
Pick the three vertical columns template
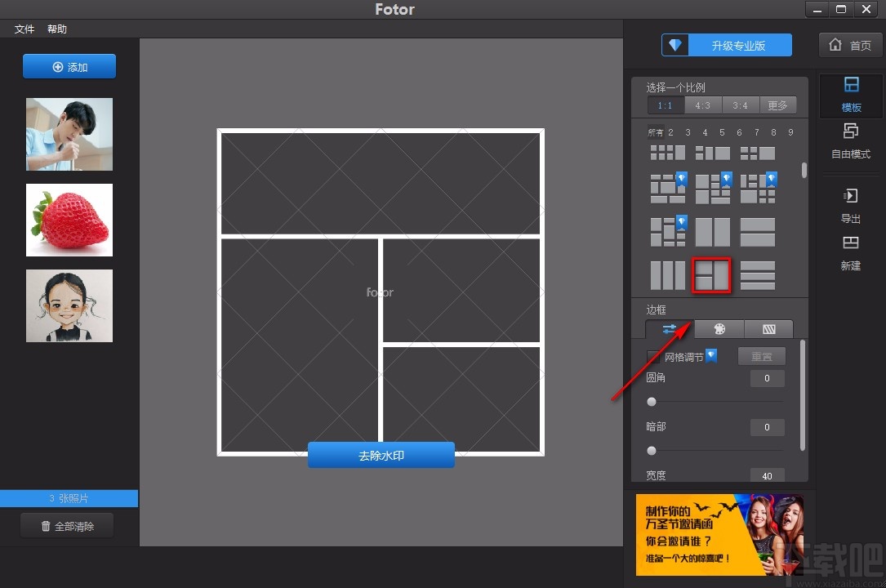pos(667,275)
